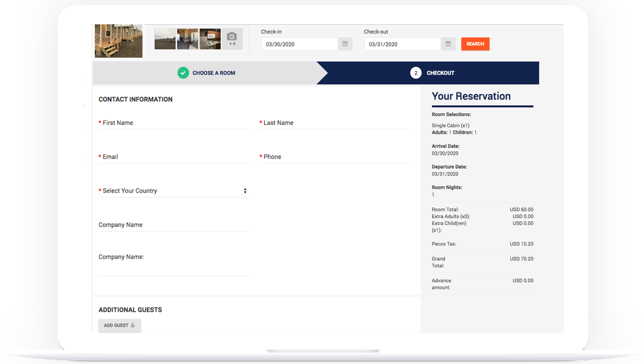Click the country selector's up-down arrows
Image resolution: width=644 pixels, height=364 pixels.
[x=246, y=191]
